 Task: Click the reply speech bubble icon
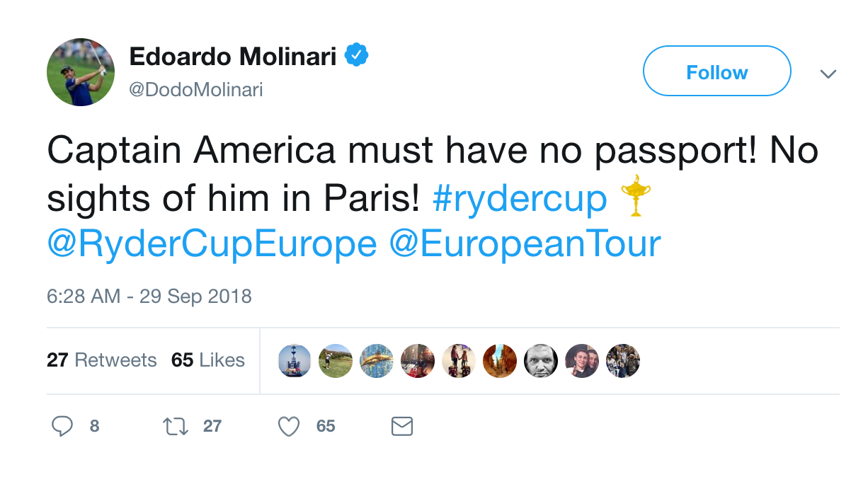62,426
